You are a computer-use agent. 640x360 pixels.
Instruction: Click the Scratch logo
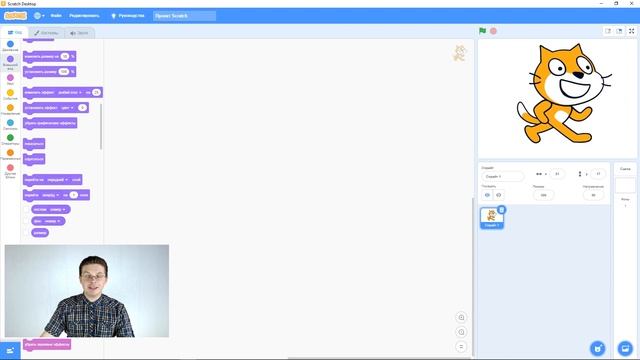coord(16,16)
